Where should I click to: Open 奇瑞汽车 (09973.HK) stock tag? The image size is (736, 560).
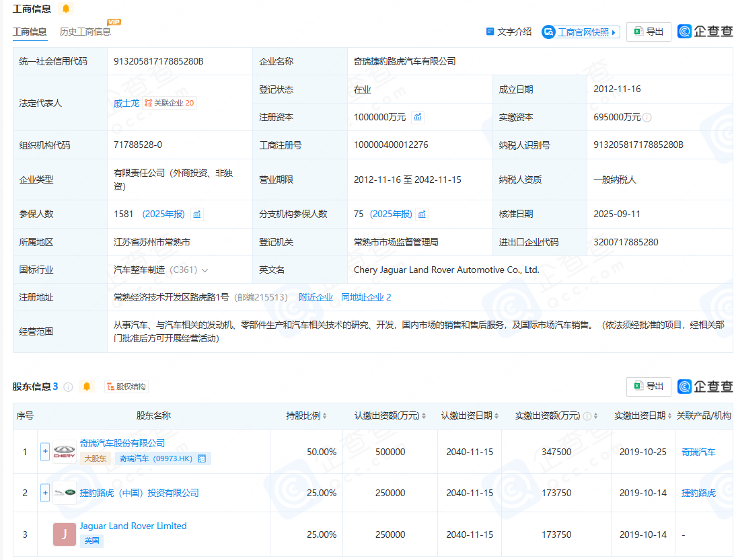[162, 458]
